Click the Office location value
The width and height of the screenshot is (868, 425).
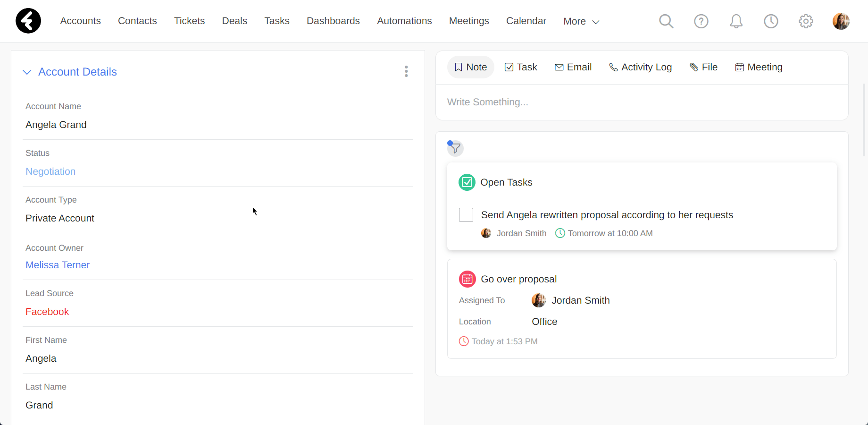point(544,322)
